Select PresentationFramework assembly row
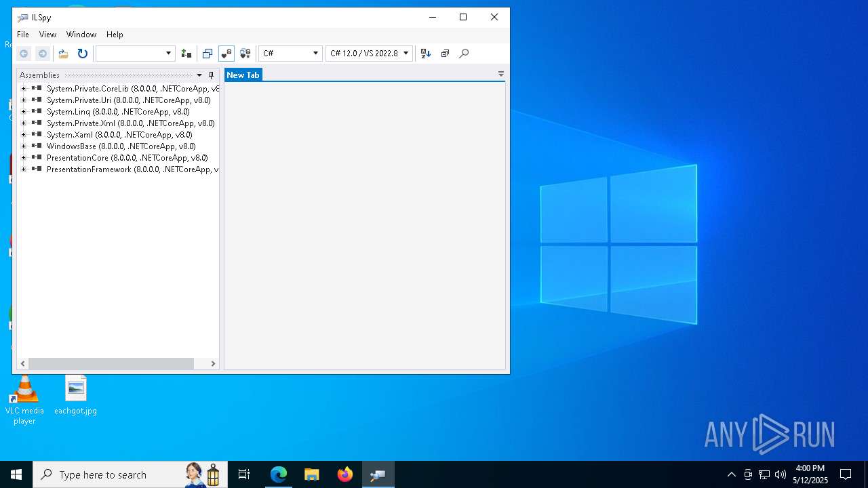Image resolution: width=868 pixels, height=488 pixels. (x=125, y=169)
